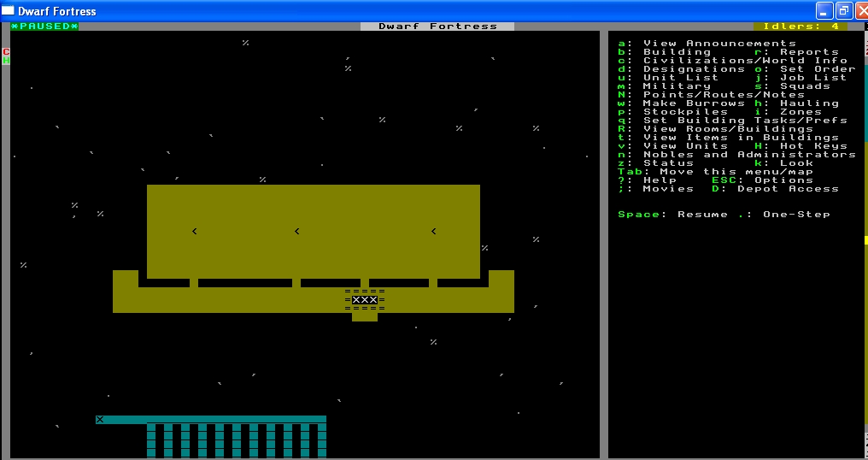Screen dimensions: 868x460
Task: Choose 'd: Designations' menu entry
Action: coord(682,68)
